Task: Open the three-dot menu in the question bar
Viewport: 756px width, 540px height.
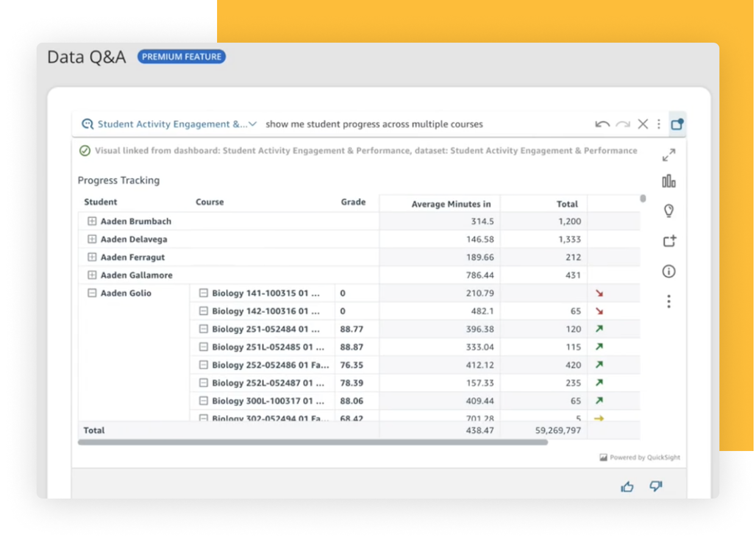Action: point(658,124)
